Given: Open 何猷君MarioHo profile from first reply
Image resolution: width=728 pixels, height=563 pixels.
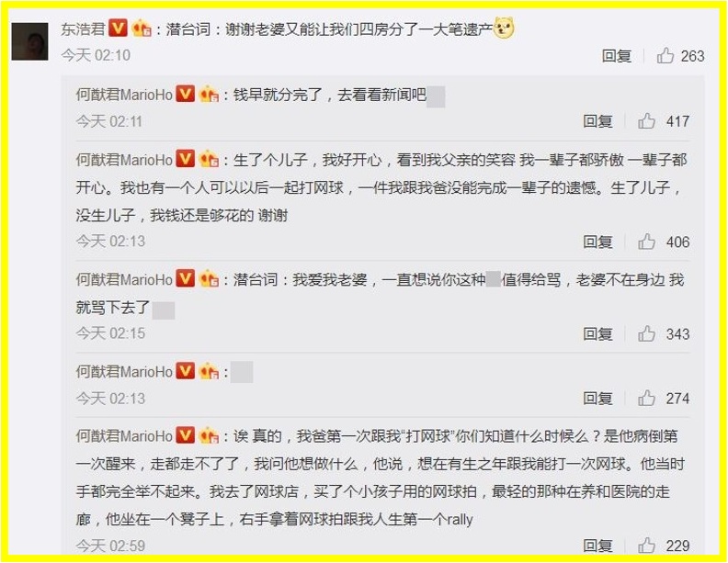Looking at the screenshot, I should pyautogui.click(x=124, y=95).
